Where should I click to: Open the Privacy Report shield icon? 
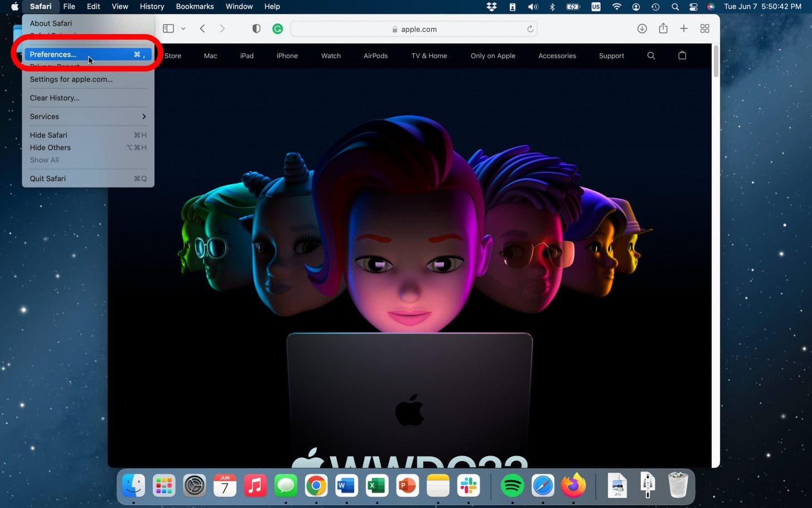(256, 28)
